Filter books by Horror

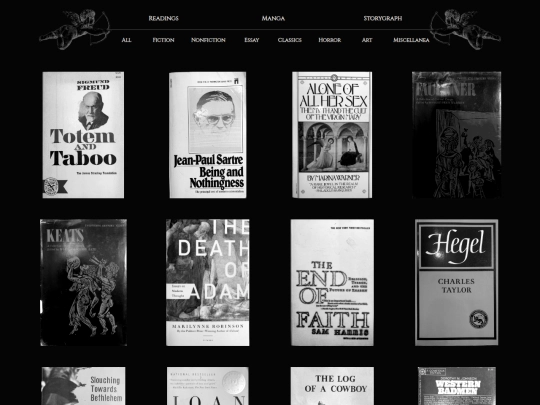click(330, 40)
